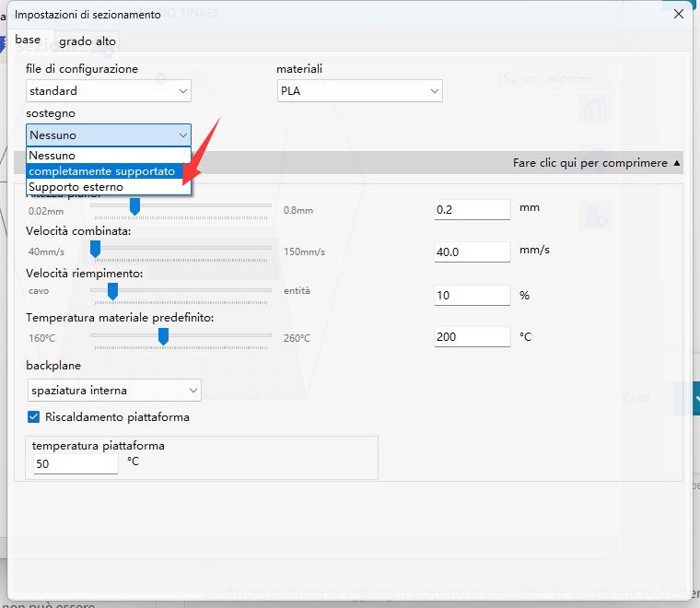Click the Temperatura materiale slider thumb
Viewport: 700px width, 608px height.
click(x=163, y=336)
